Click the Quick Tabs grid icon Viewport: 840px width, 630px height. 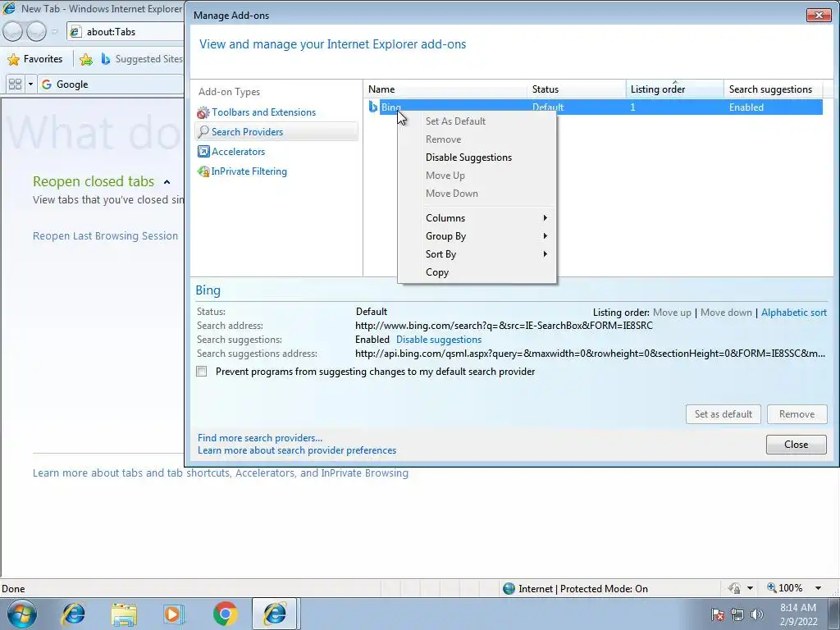point(15,84)
